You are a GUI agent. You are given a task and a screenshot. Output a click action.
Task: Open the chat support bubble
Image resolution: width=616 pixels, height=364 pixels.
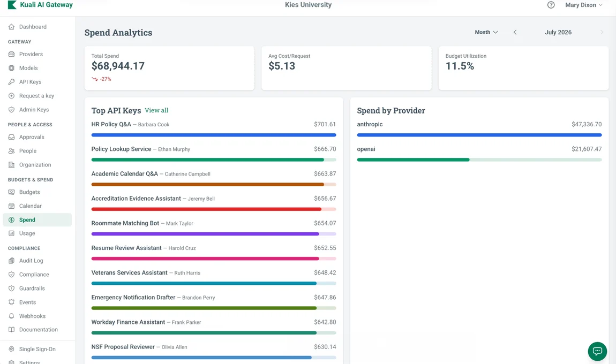(x=597, y=351)
